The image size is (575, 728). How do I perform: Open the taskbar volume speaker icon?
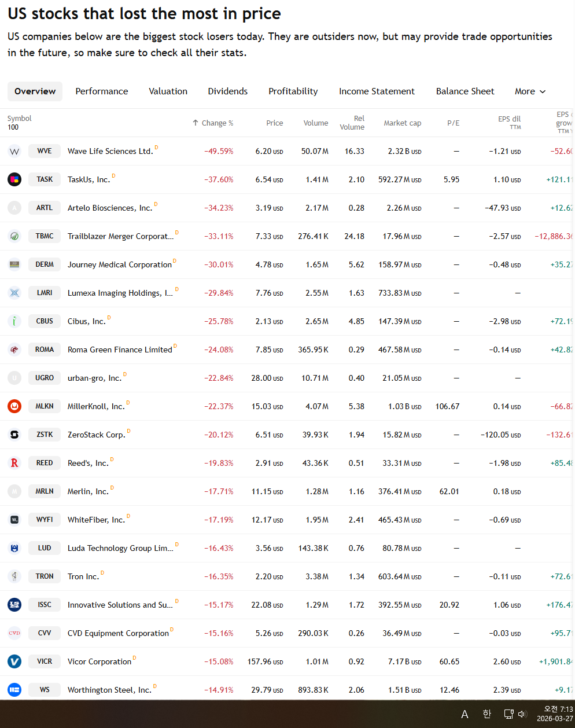[522, 714]
